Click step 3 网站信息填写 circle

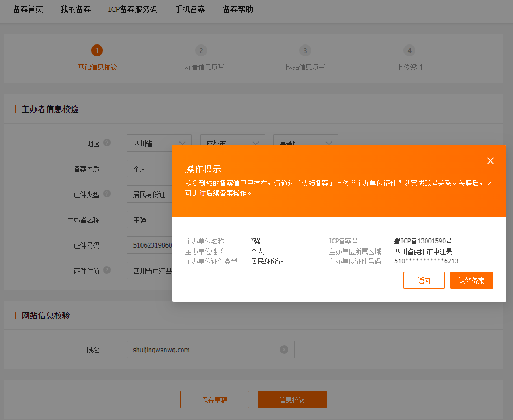coord(305,51)
